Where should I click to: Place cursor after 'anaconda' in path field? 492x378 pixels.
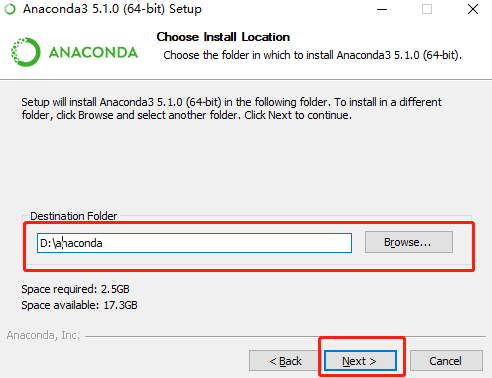[103, 243]
